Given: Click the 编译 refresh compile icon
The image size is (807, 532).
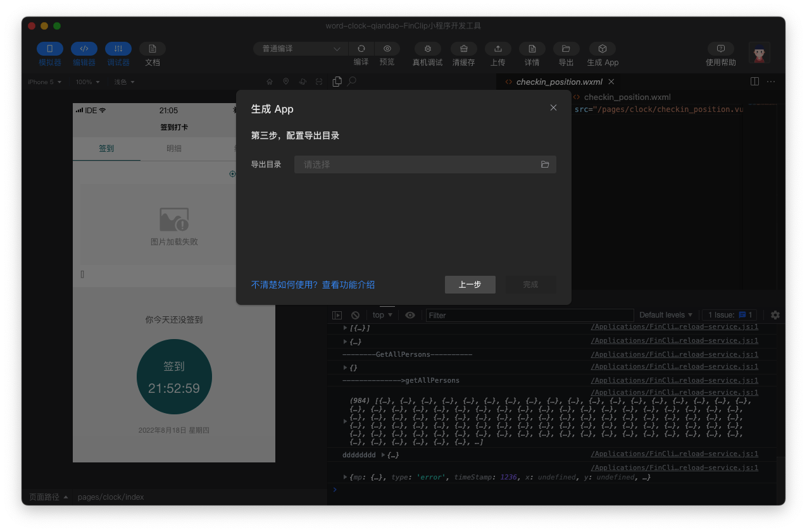Looking at the screenshot, I should [361, 49].
